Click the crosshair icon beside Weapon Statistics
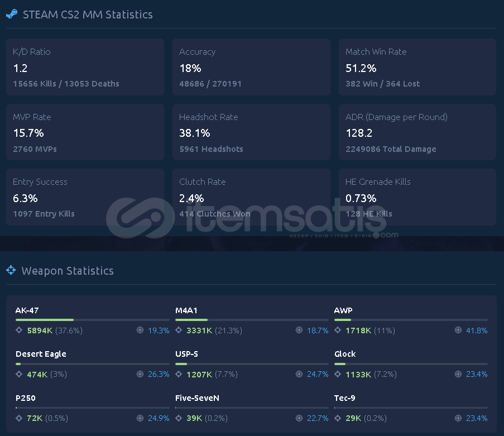 (x=11, y=270)
